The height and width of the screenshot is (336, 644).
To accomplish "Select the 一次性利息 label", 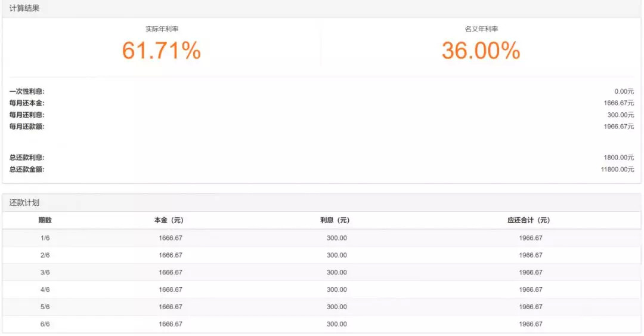I will coord(27,91).
